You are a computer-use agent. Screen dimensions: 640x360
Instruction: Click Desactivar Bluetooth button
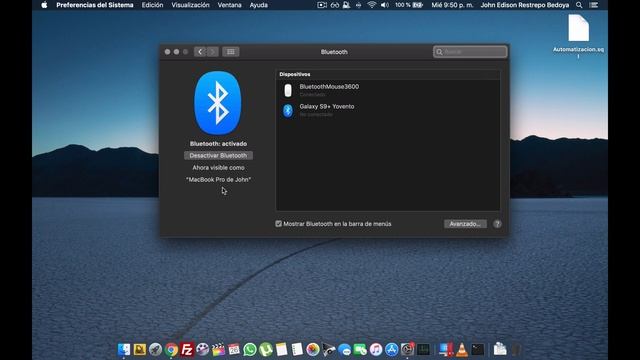(218, 156)
